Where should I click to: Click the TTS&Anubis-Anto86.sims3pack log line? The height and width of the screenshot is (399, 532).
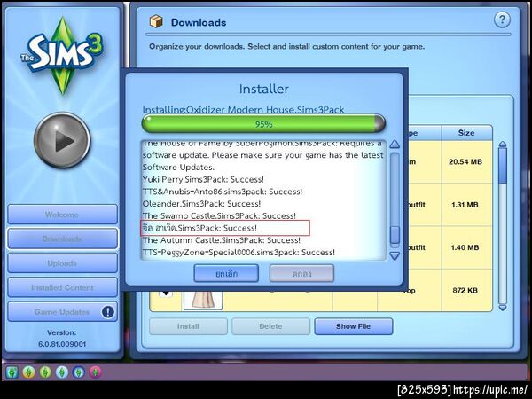pyautogui.click(x=223, y=192)
